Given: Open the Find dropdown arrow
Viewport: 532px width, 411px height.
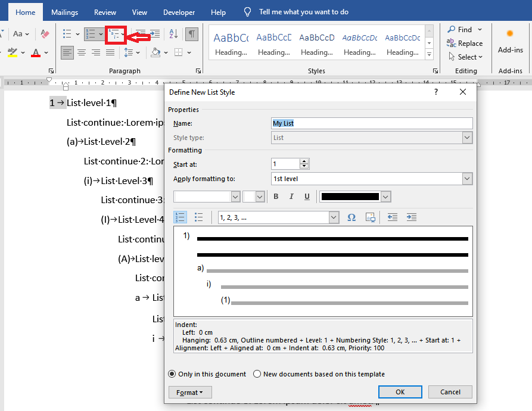Looking at the screenshot, I should [480, 30].
